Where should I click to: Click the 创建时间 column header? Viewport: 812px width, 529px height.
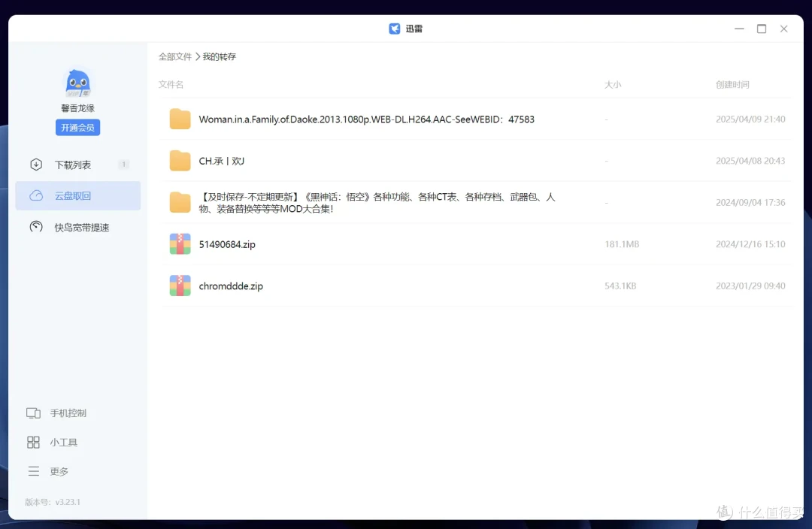coord(732,84)
